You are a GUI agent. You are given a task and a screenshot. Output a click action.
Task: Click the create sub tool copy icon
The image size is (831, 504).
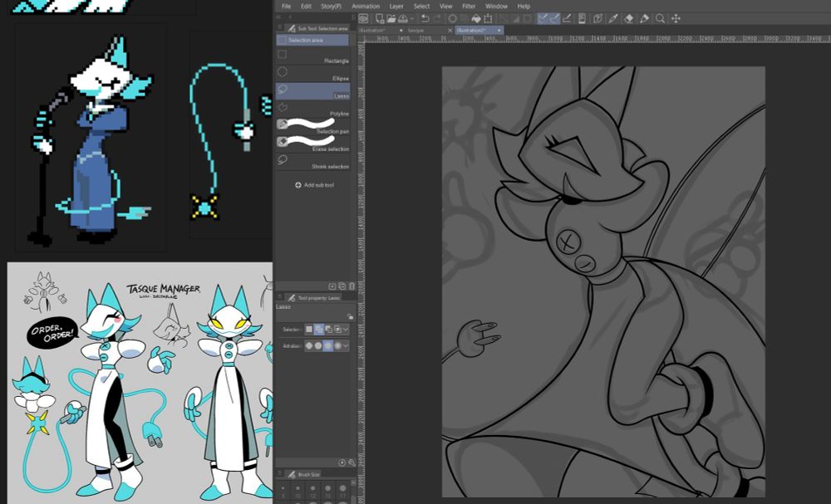[x=332, y=286]
